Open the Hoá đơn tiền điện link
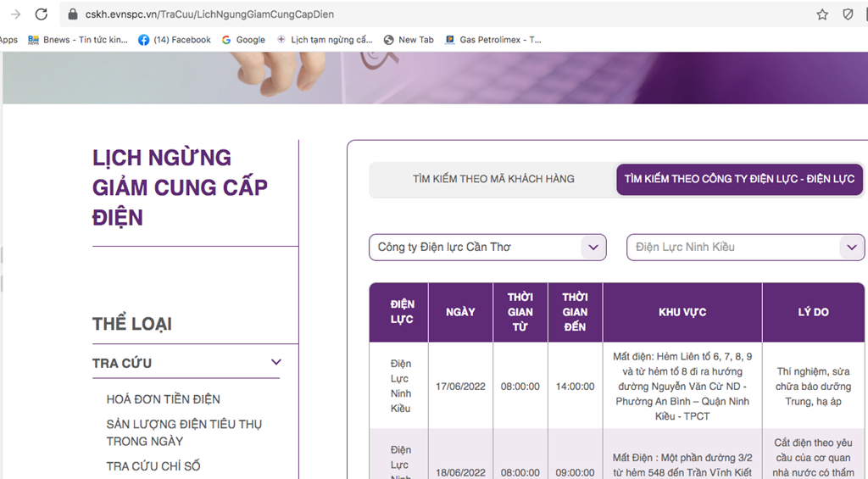Viewport: 868px width, 479px height. click(x=163, y=398)
